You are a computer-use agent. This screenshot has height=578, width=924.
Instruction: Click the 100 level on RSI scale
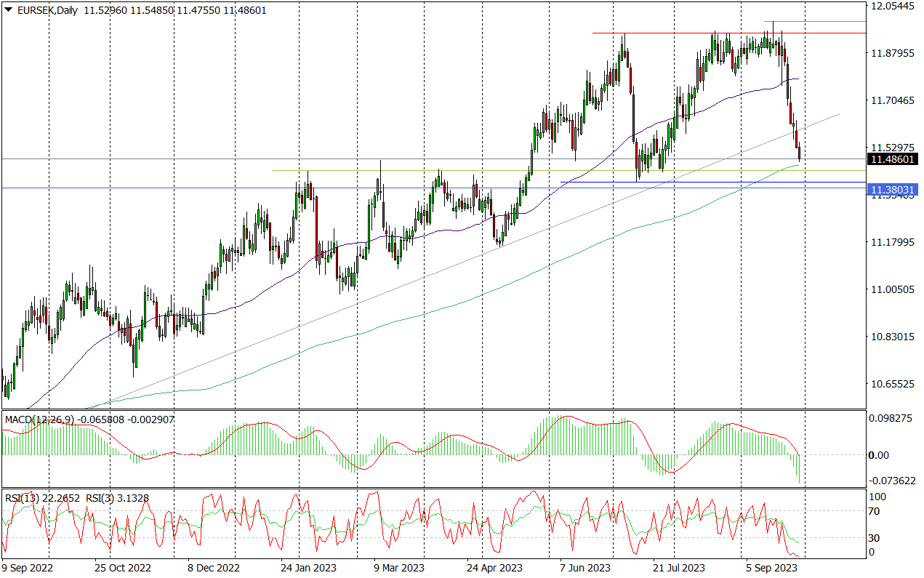(879, 497)
